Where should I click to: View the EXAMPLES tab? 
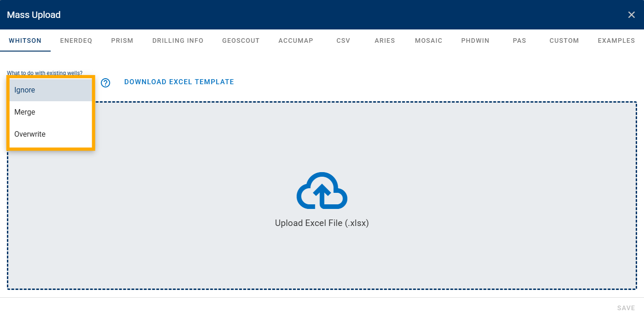click(616, 40)
